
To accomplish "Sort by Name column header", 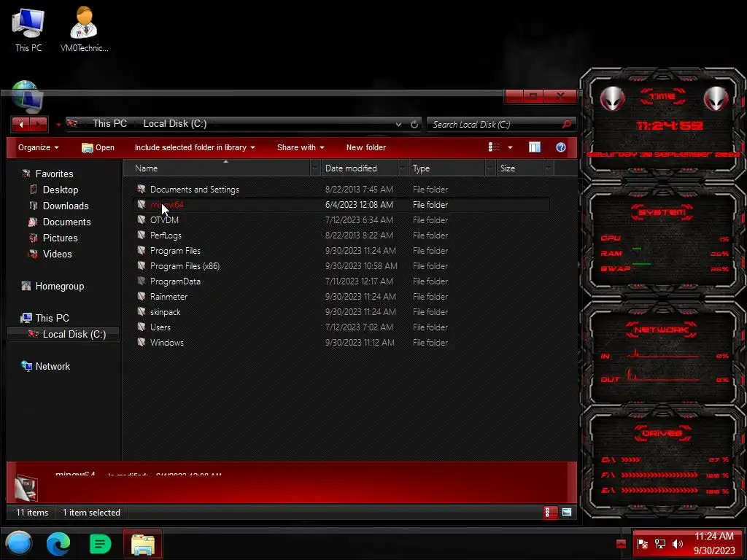I will [217, 168].
